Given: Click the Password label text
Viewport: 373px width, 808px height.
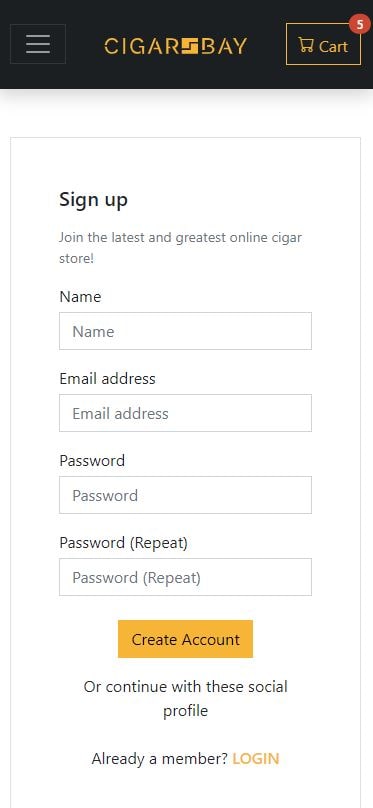Looking at the screenshot, I should coord(92,461).
